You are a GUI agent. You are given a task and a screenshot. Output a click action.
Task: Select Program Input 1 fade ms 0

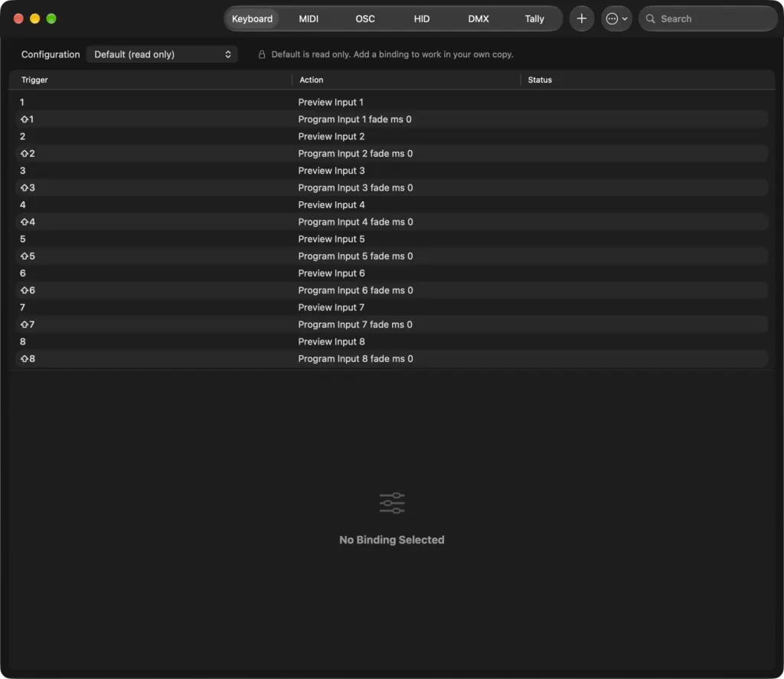pos(391,119)
